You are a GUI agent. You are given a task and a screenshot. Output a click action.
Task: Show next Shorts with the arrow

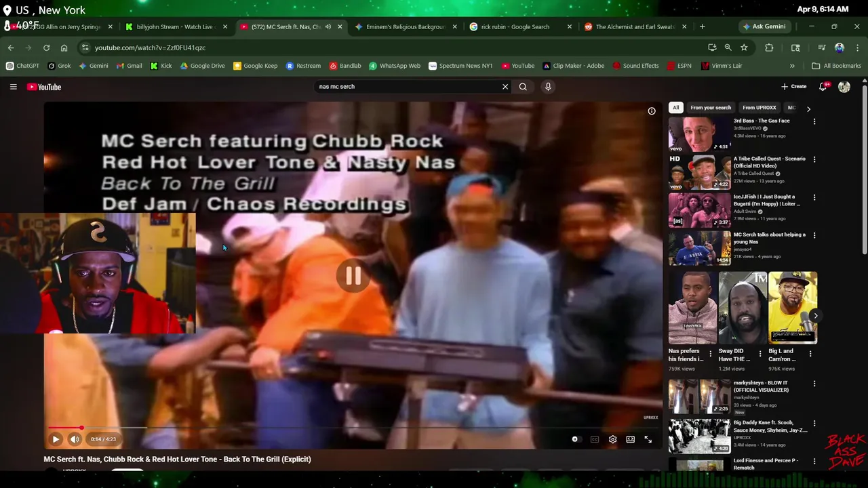pos(815,316)
